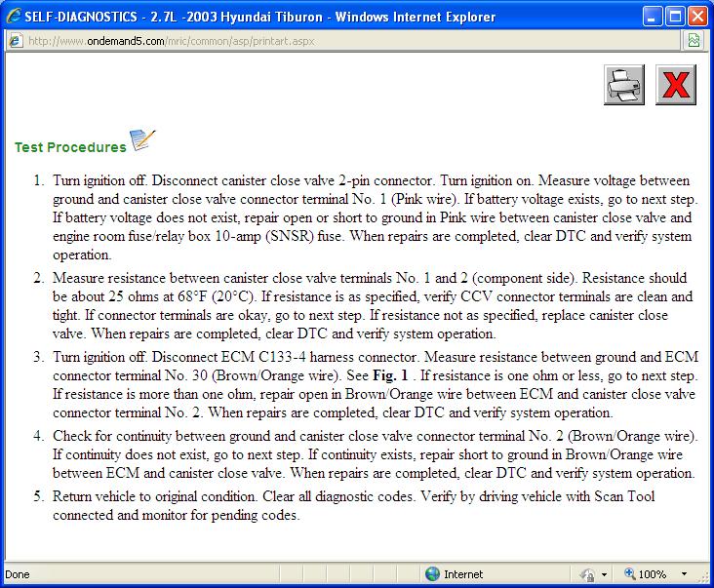Click the protected mode lock icon in status bar
This screenshot has height=588, width=714.
[587, 574]
